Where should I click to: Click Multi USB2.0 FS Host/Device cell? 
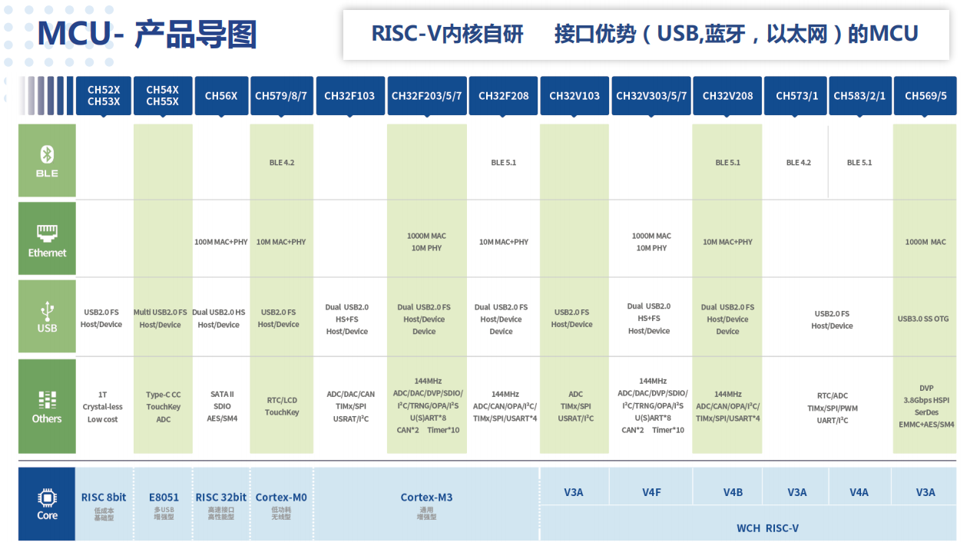(x=161, y=319)
